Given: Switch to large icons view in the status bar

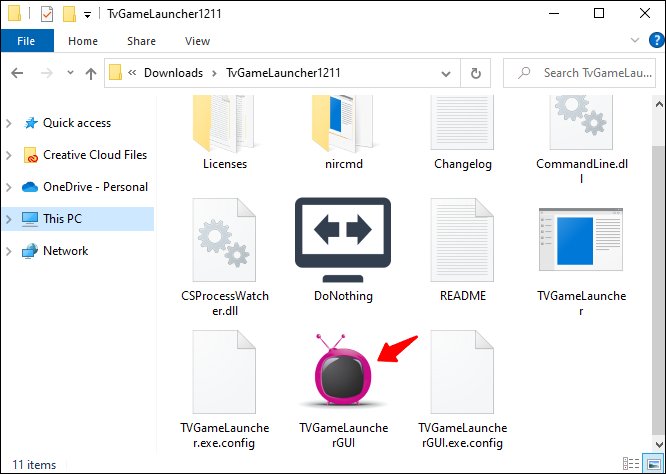Looking at the screenshot, I should click(654, 464).
